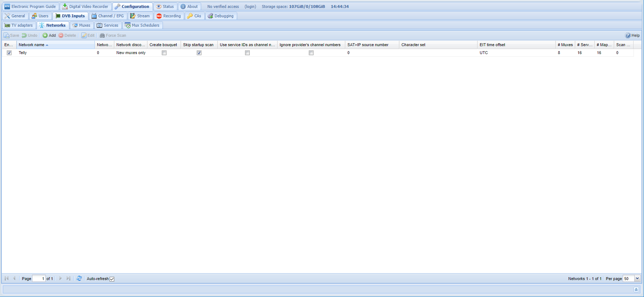The height and width of the screenshot is (297, 644).
Task: Uncheck Enabled checkbox for Telly network
Action: coord(9,53)
